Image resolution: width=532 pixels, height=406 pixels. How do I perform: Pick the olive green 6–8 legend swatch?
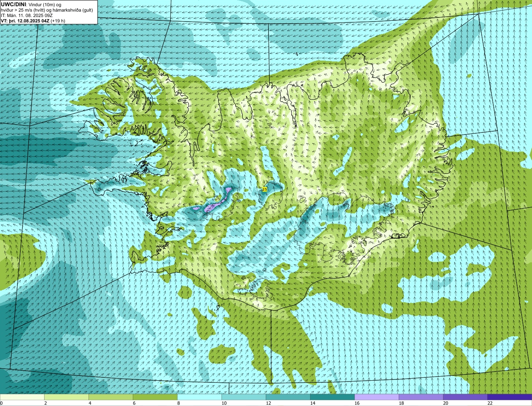[155, 397]
